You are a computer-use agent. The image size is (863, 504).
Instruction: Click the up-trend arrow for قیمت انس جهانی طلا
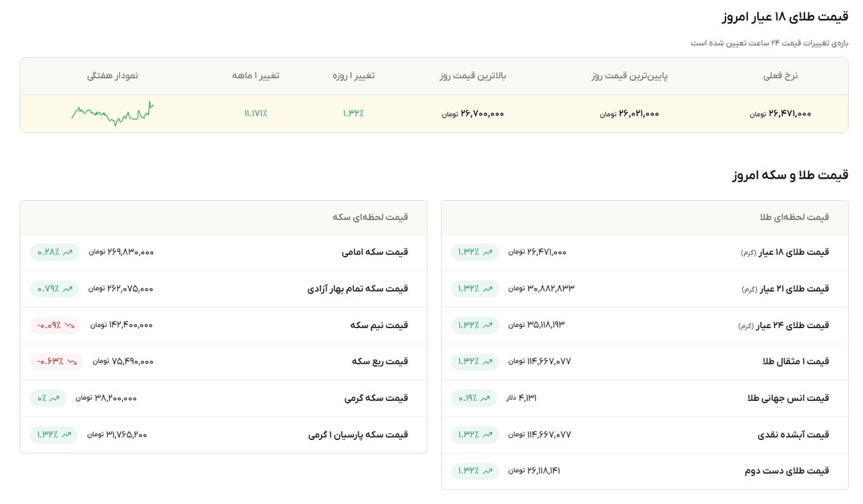485,398
